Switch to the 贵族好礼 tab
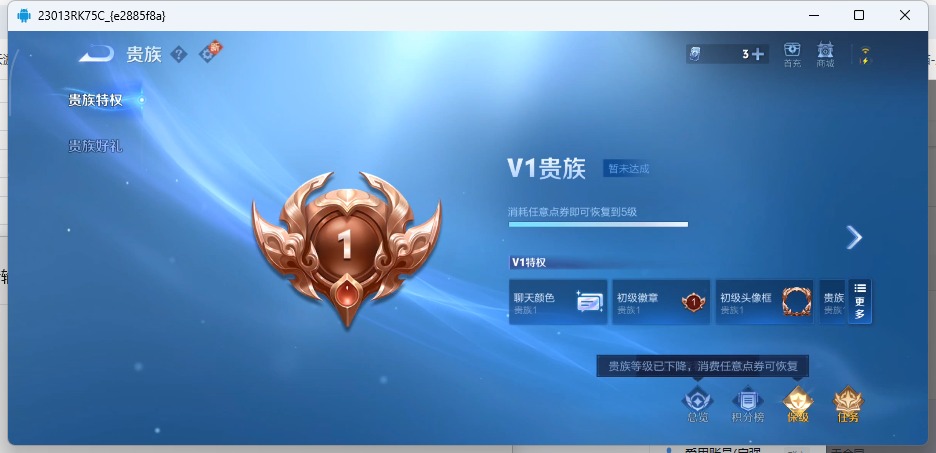The image size is (936, 453). [96, 146]
